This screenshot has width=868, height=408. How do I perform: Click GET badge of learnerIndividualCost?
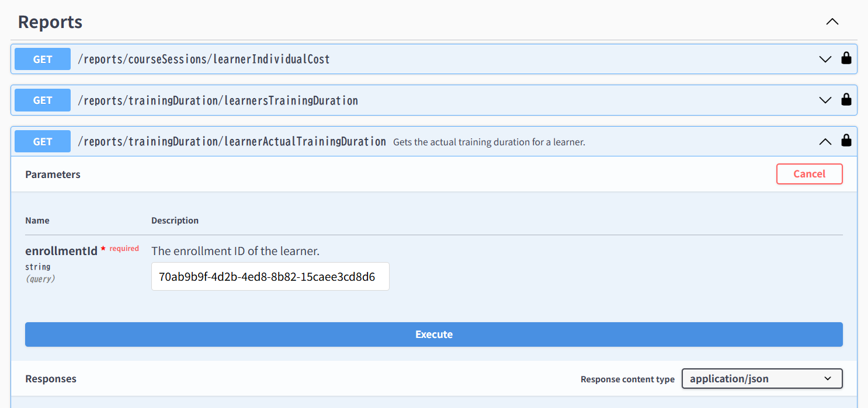click(x=43, y=59)
